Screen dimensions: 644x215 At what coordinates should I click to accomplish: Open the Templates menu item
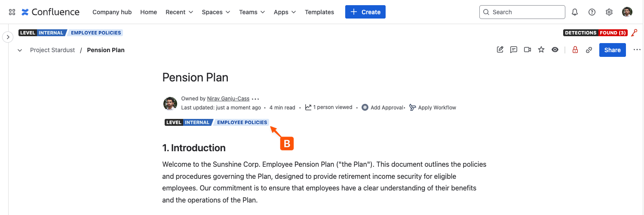pos(319,12)
